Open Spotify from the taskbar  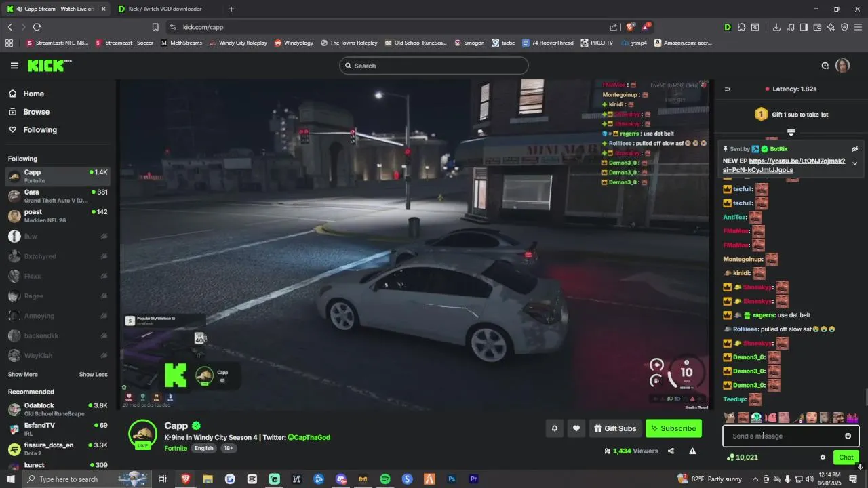(385, 479)
